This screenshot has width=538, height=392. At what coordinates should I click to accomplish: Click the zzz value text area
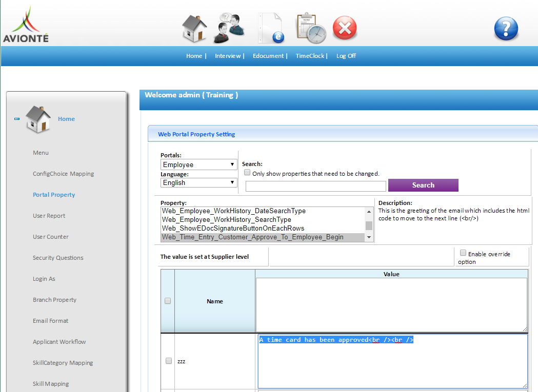392,361
